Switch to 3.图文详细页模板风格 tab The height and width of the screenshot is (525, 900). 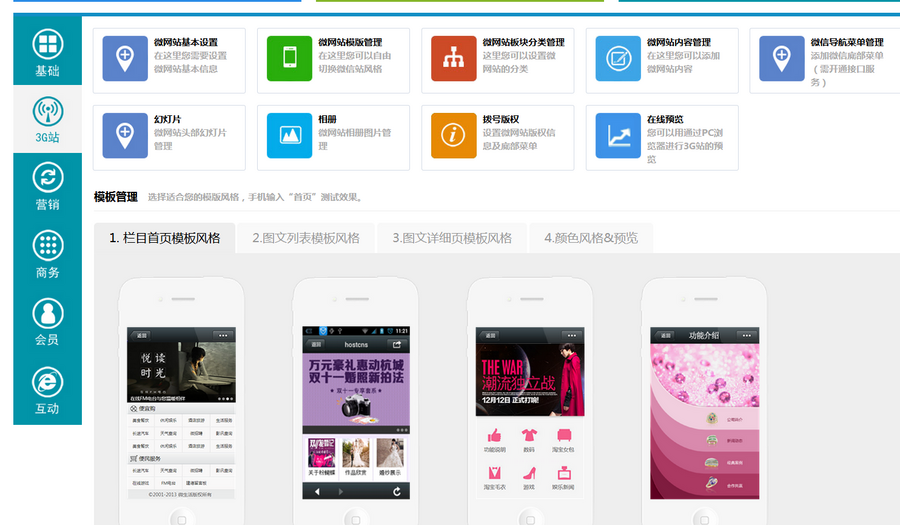[x=452, y=238]
